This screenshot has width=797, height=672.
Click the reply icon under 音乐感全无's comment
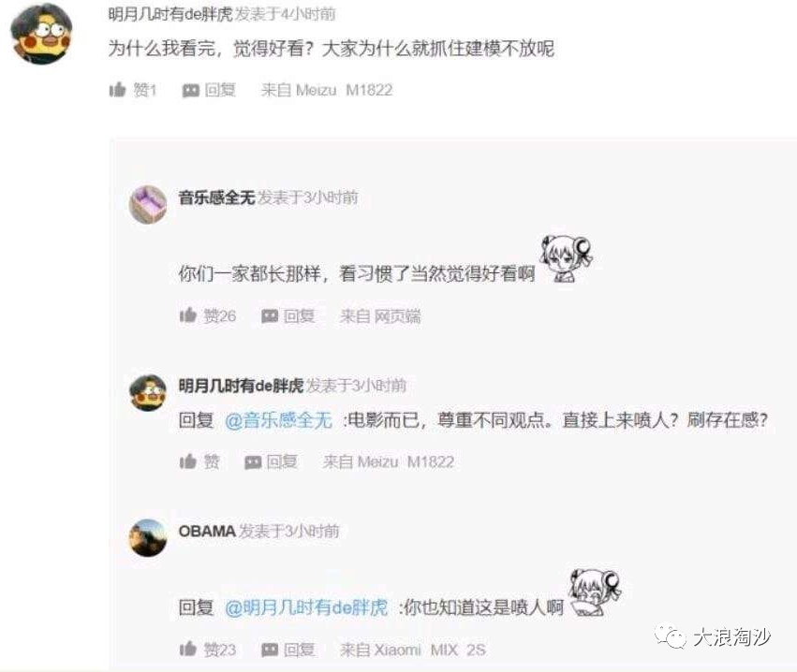270,316
